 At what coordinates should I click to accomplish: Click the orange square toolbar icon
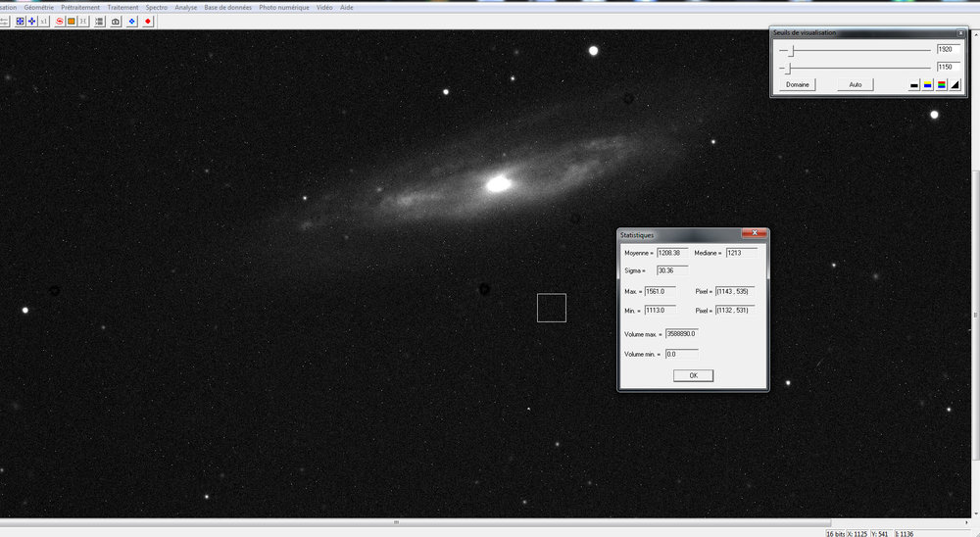[72, 22]
